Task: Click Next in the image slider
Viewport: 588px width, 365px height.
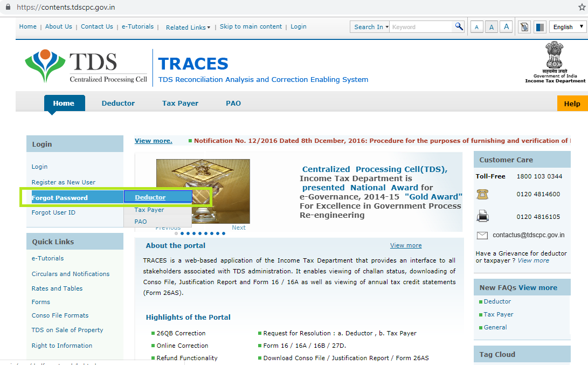Action: (239, 228)
